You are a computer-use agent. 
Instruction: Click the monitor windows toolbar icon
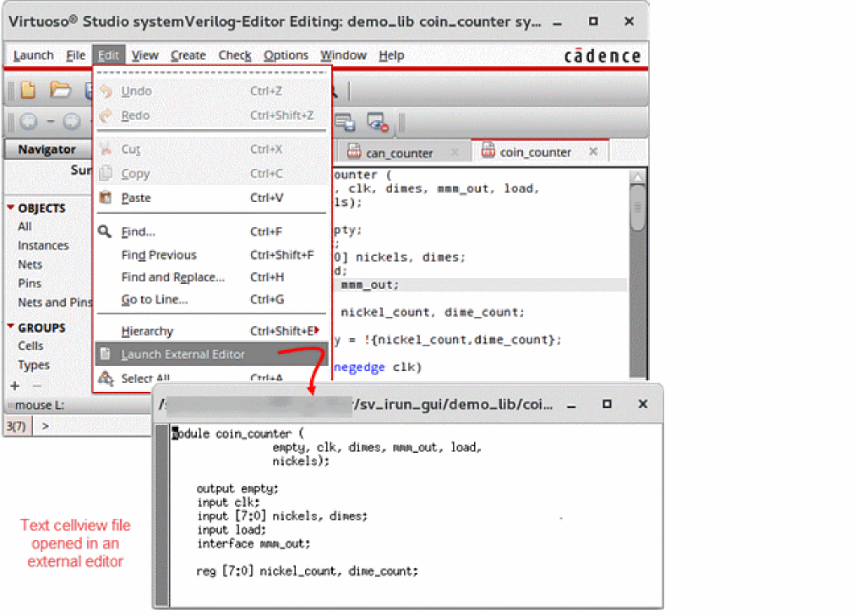click(345, 122)
